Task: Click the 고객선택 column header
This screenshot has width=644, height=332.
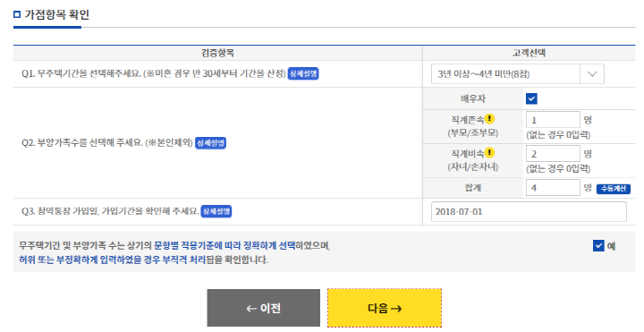Action: point(529,53)
